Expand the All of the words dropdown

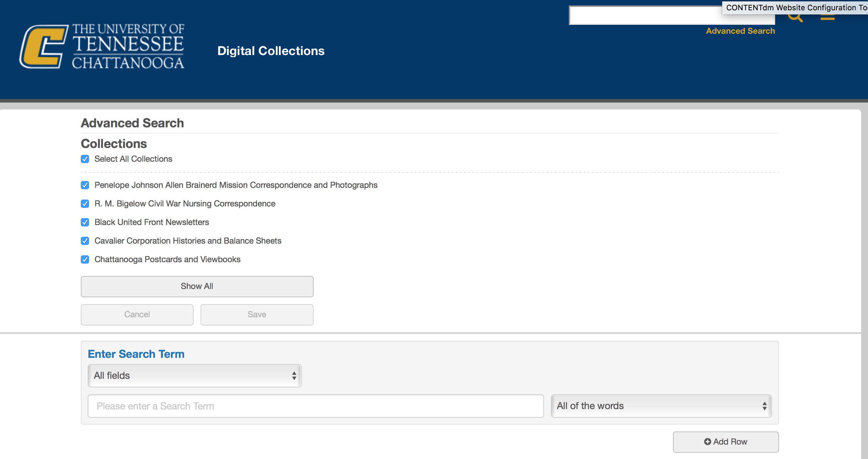click(x=661, y=406)
